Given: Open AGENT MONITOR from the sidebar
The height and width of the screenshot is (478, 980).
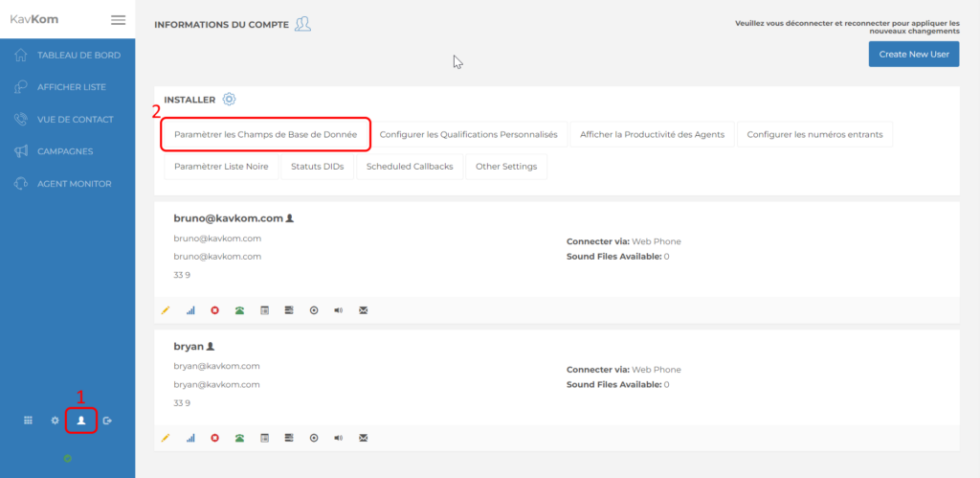Looking at the screenshot, I should [x=74, y=184].
